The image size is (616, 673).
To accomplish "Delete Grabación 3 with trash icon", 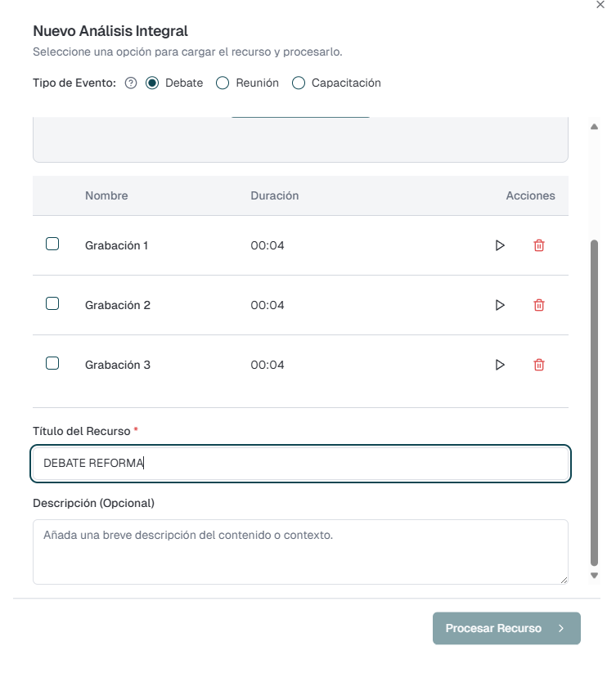I will coord(538,365).
